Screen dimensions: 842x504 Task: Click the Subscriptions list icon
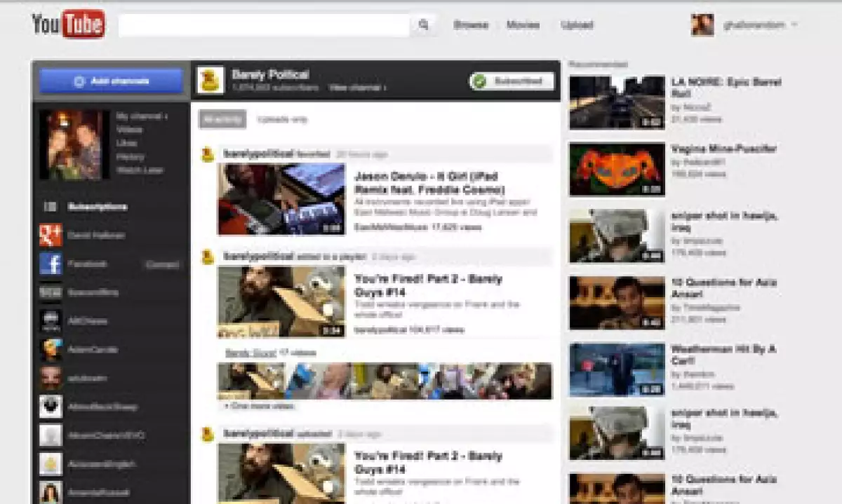tap(51, 207)
